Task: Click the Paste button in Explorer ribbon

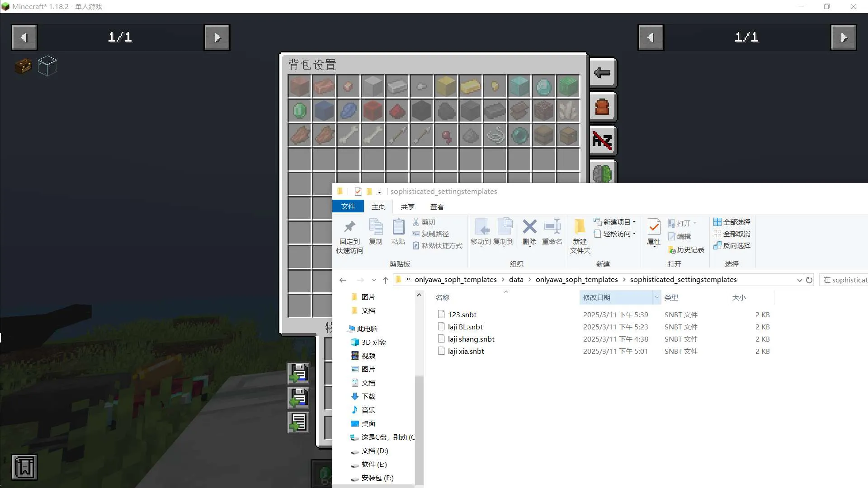Action: [398, 232]
